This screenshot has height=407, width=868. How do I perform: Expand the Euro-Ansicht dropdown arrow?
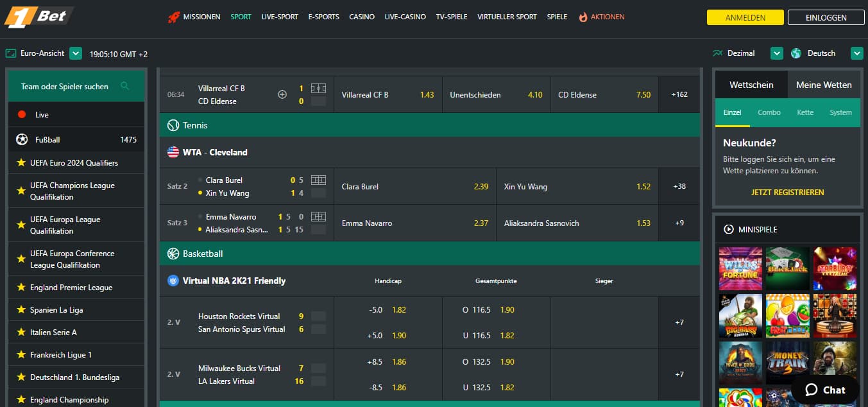coord(76,53)
